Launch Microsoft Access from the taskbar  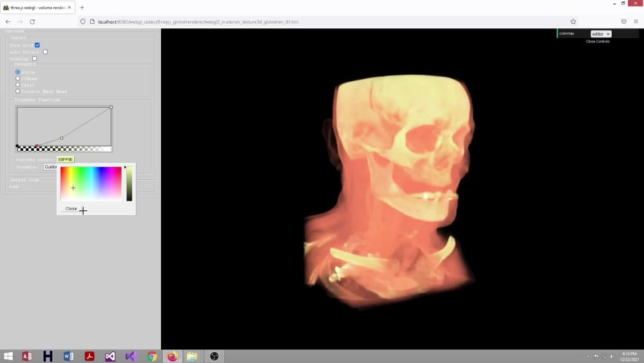(27, 356)
